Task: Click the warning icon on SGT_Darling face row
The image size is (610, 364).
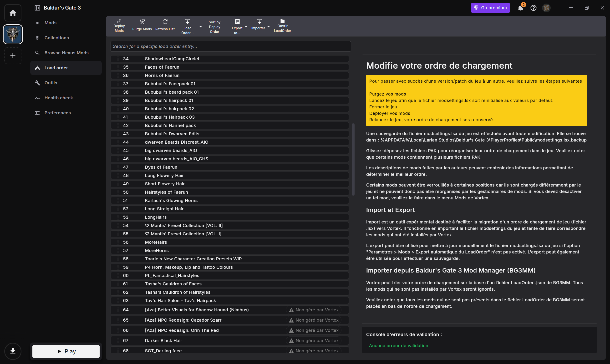Action: click(291, 351)
